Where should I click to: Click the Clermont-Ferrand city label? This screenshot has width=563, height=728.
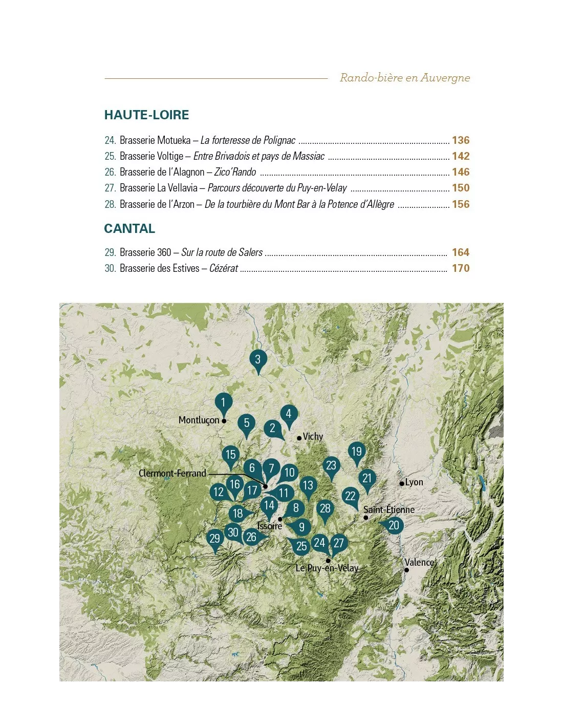(172, 474)
